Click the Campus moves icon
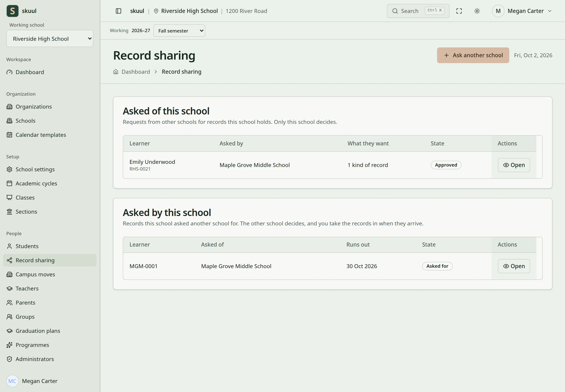Screen dimensions: 565x392 [9, 275]
